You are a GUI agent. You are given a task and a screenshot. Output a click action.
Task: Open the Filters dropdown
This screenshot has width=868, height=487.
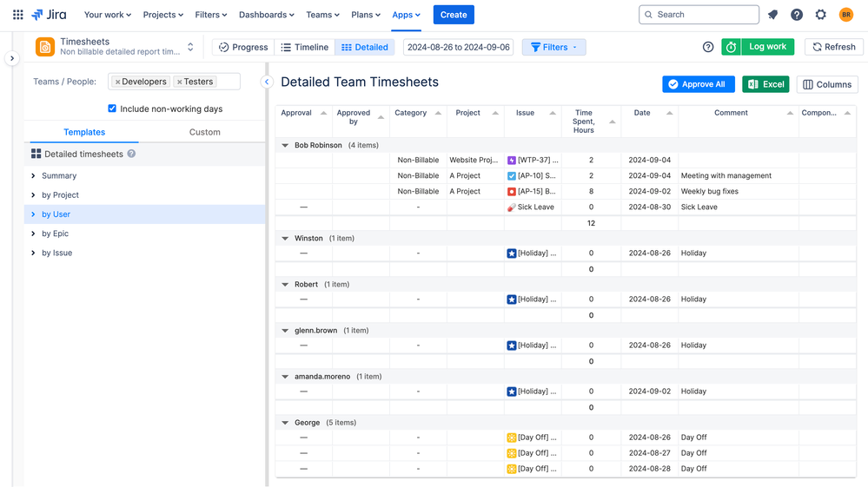553,47
